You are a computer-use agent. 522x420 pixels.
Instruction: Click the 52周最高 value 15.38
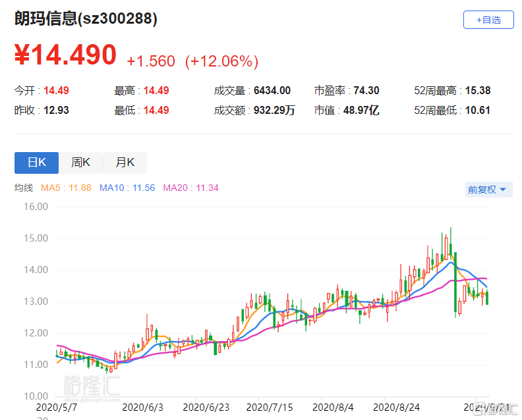pyautogui.click(x=478, y=90)
